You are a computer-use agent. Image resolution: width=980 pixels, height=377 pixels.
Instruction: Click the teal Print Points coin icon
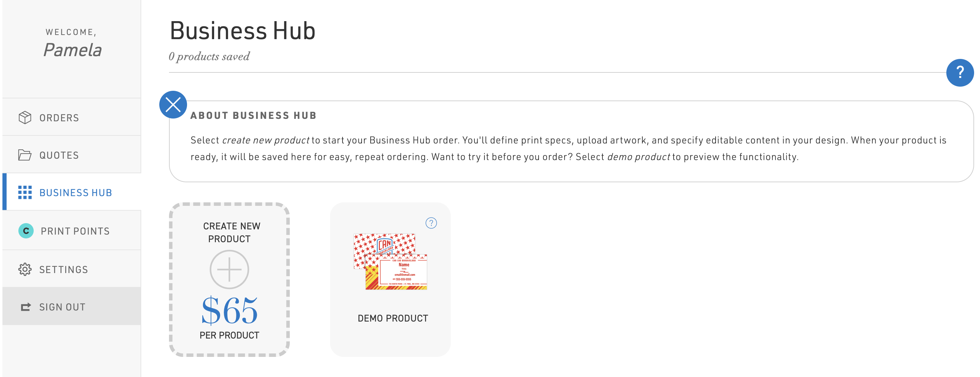point(25,230)
